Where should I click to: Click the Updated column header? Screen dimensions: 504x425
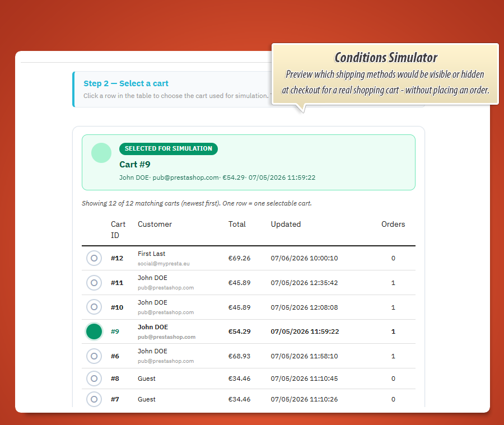tap(286, 224)
